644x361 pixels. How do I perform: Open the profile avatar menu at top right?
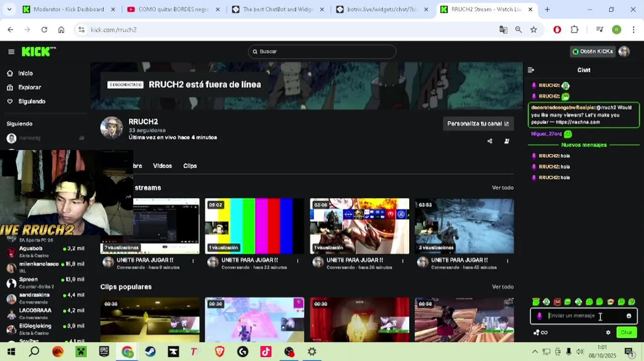(x=624, y=52)
